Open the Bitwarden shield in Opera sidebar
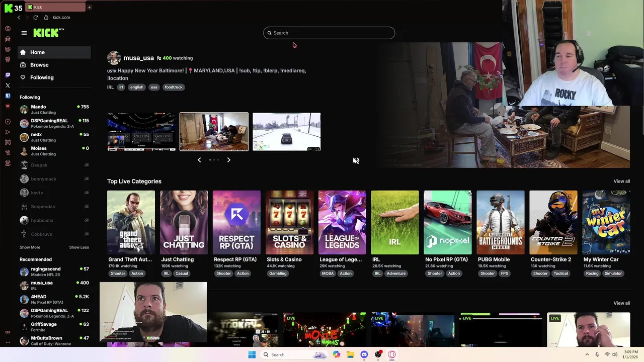The image size is (644, 362). point(8,96)
